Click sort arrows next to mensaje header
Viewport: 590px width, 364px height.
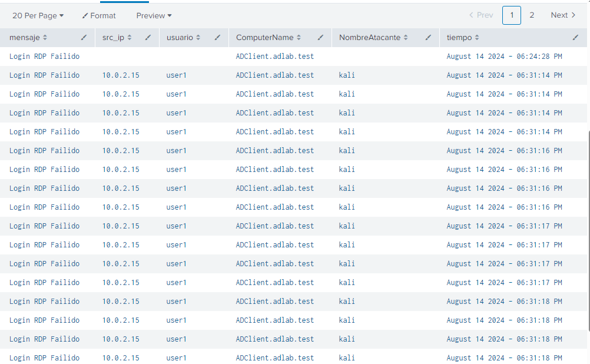click(x=45, y=38)
